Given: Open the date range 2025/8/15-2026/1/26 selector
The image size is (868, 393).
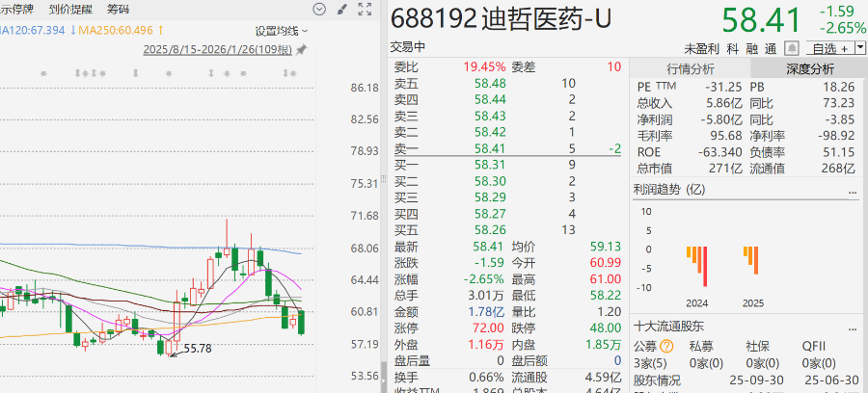Looking at the screenshot, I should coord(217,49).
